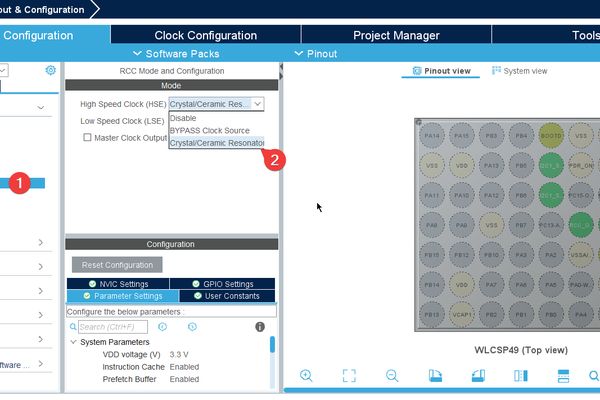
Task: Select the BYPASS Clock Source option
Action: [x=210, y=131]
